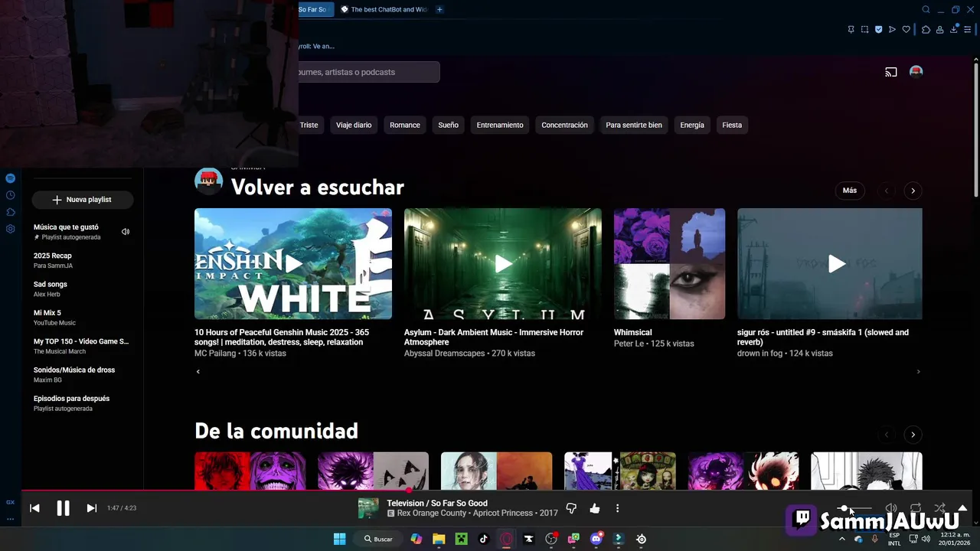Open Discord from the taskbar
The height and width of the screenshot is (551, 980).
click(596, 539)
